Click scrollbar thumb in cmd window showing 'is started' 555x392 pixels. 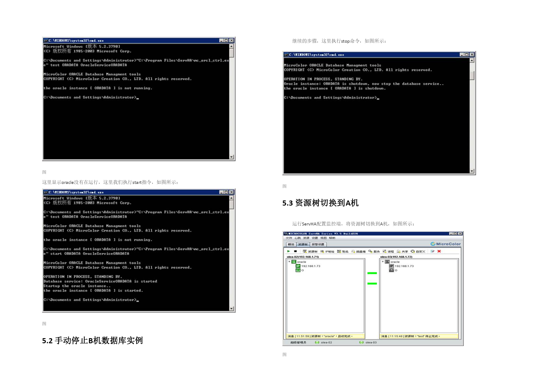coord(231,205)
